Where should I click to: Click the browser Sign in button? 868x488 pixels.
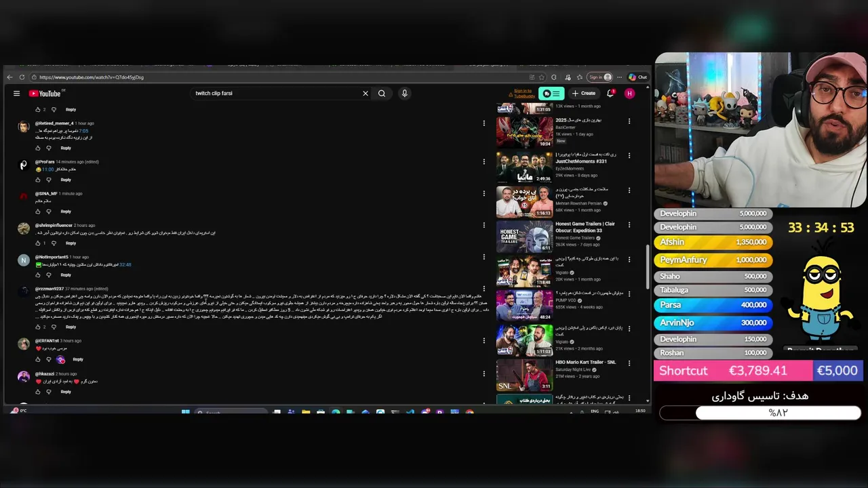click(599, 77)
